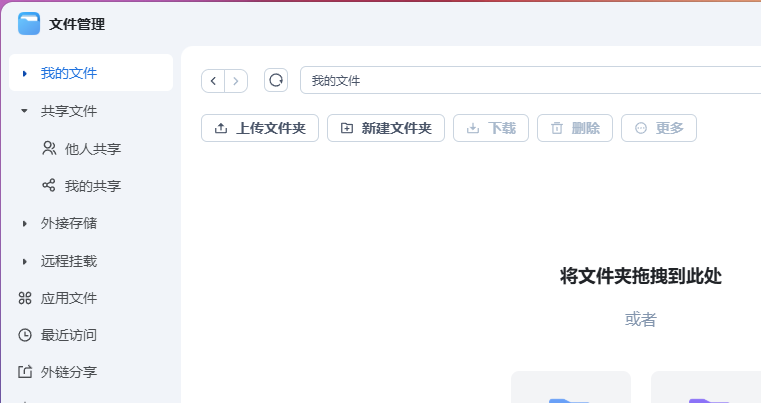
Task: Open 我的共享 under shared files
Action: coord(91,185)
